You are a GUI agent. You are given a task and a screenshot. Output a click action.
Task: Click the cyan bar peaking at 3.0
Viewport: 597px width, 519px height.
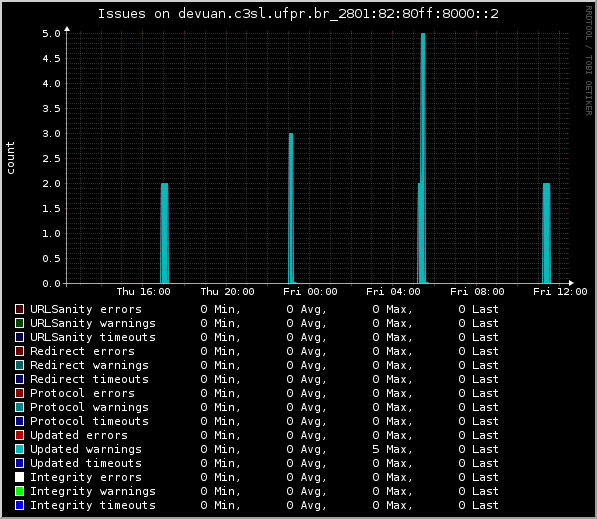(291, 208)
